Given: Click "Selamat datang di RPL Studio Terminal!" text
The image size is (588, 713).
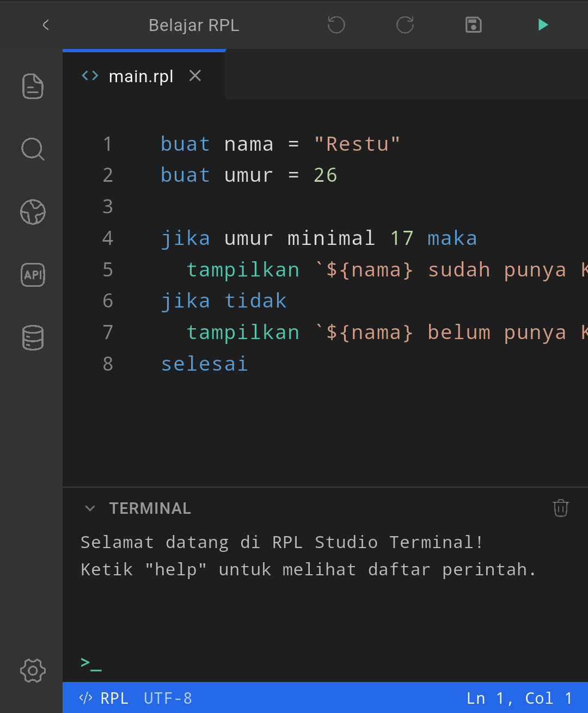Looking at the screenshot, I should 281,543.
